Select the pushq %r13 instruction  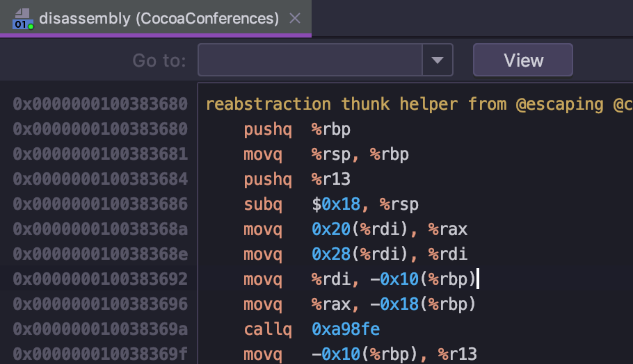coord(297,179)
